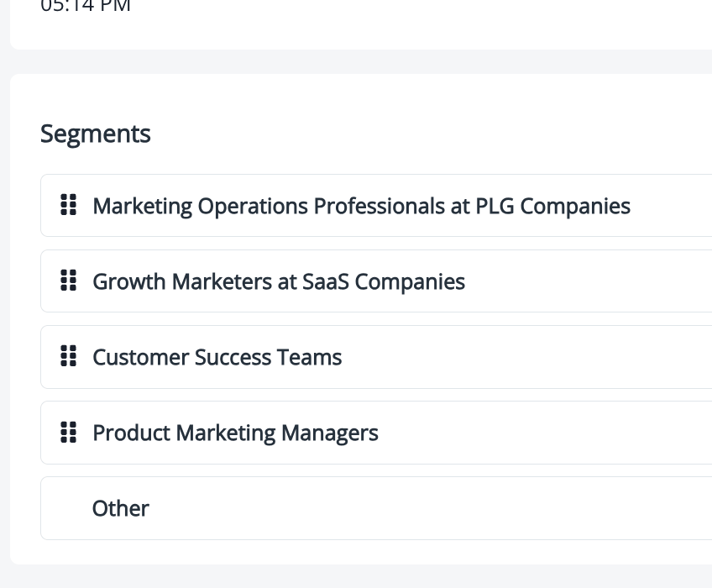The width and height of the screenshot is (712, 588).
Task: Click blank area of Customer Success Teams row
Action: click(526, 357)
